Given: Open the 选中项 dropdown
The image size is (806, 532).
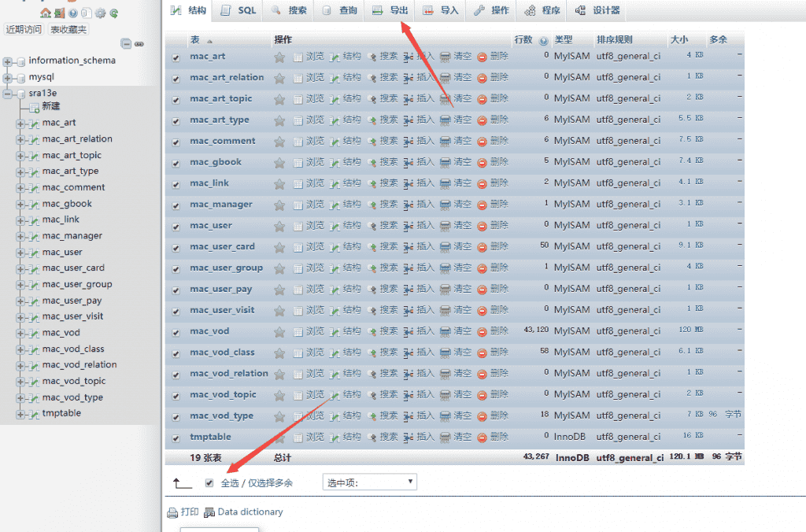Looking at the screenshot, I should [368, 482].
